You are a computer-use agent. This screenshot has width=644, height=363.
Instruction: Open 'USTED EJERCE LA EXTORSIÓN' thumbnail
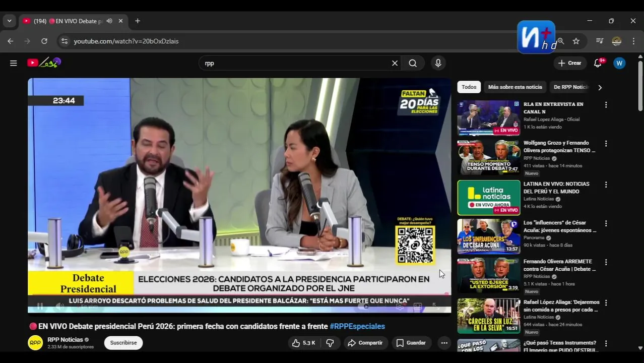(489, 275)
